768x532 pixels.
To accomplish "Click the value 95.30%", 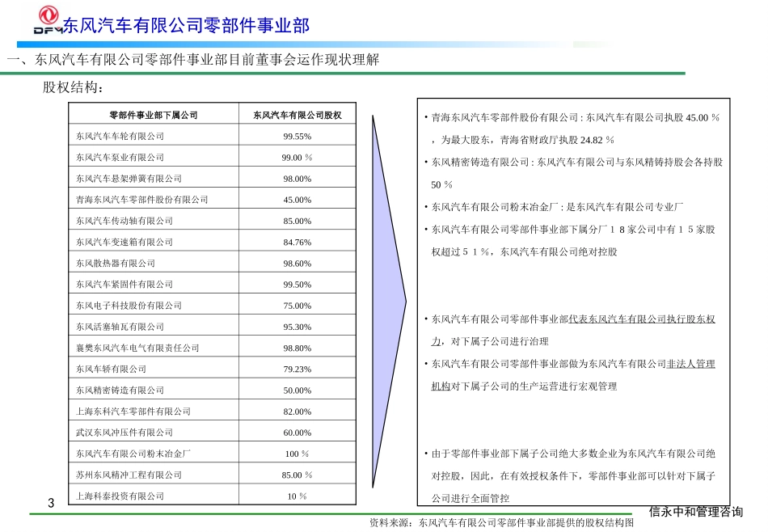I will coord(297,327).
